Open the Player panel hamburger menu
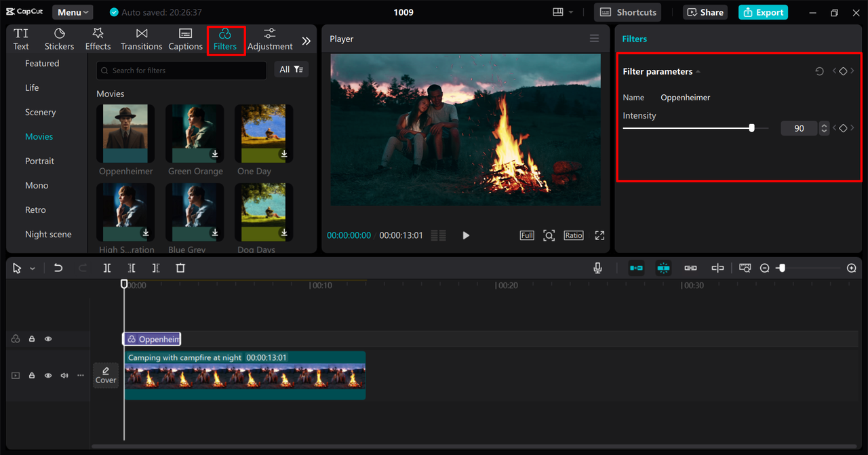This screenshot has height=455, width=868. [x=594, y=39]
